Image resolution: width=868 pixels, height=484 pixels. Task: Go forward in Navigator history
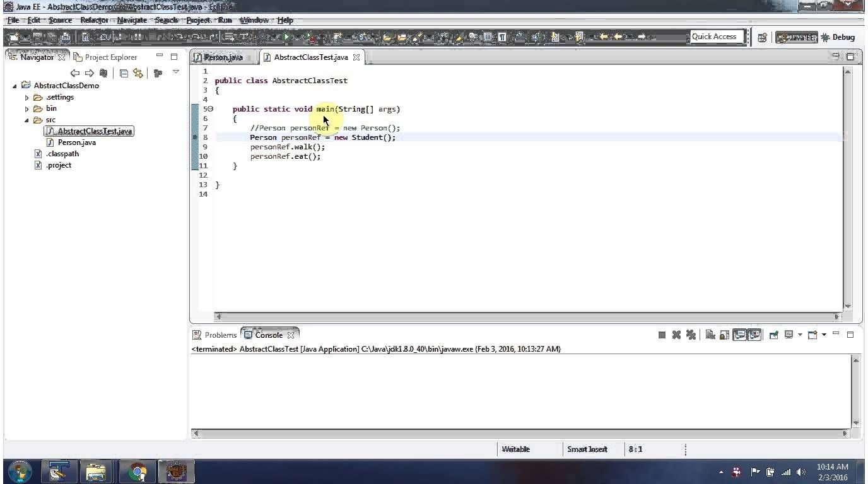click(90, 73)
